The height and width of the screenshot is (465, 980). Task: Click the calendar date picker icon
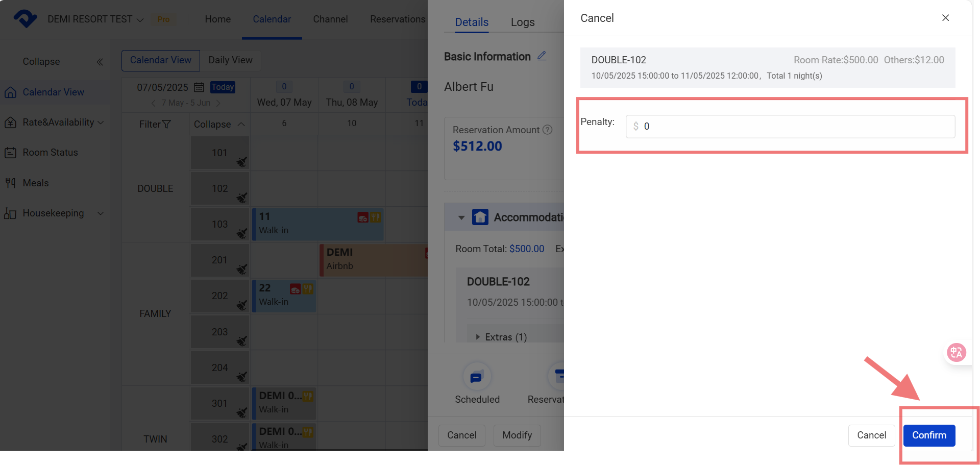[199, 87]
